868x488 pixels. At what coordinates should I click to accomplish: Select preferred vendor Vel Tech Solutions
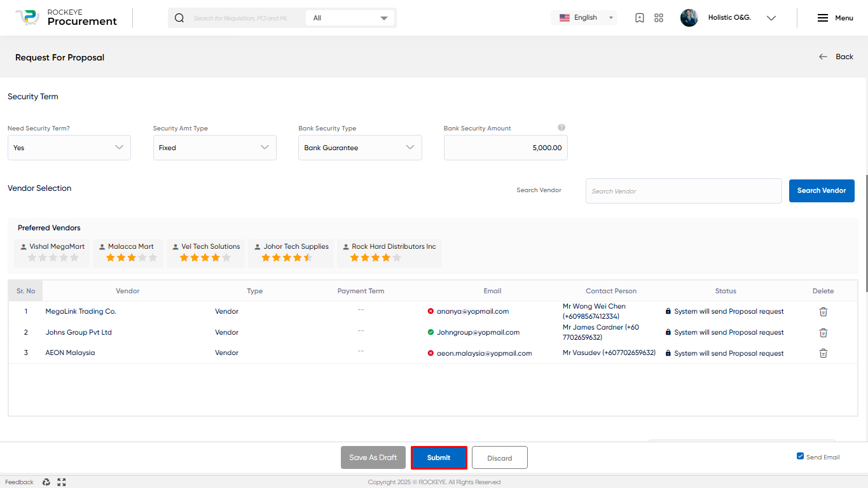(206, 253)
